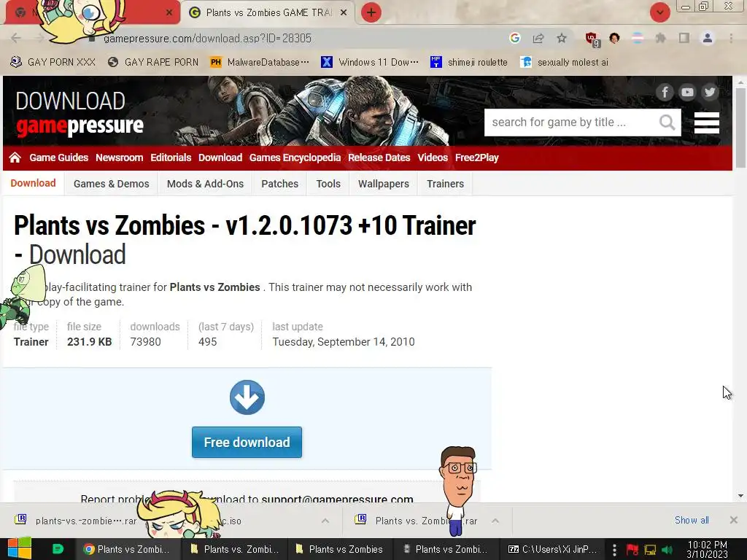Click the address bar URL gamepressure.com
This screenshot has width=747, height=560.
[207, 38]
